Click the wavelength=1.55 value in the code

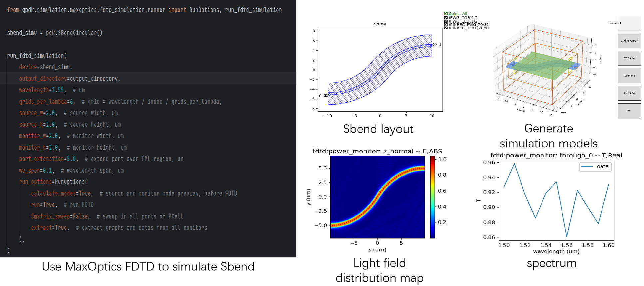(58, 90)
